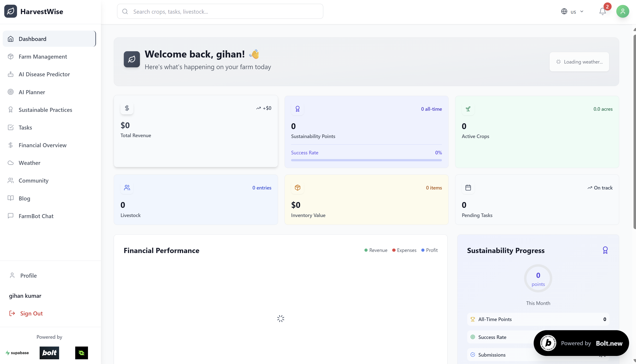Expand the US language dropdown
The height and width of the screenshot is (364, 636).
(572, 12)
